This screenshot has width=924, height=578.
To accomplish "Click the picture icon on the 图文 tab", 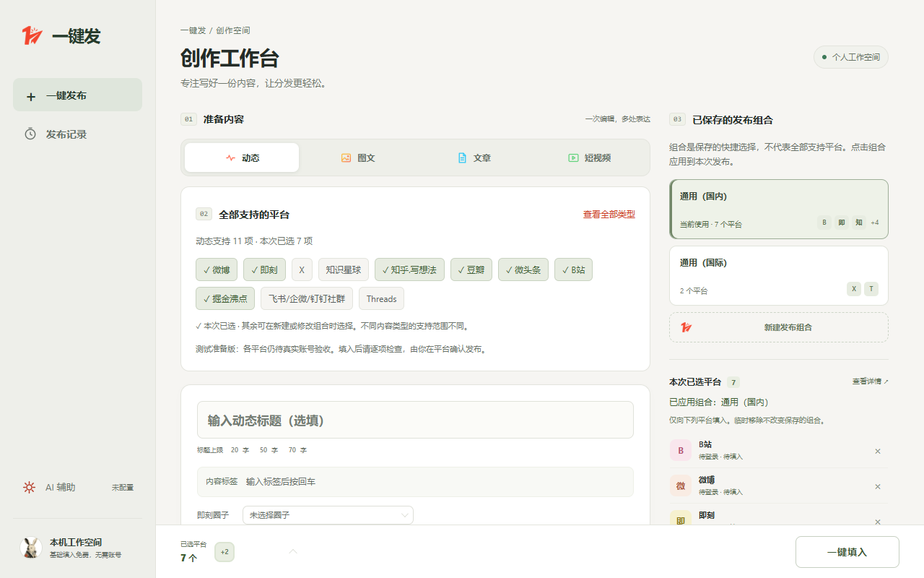I will click(346, 158).
